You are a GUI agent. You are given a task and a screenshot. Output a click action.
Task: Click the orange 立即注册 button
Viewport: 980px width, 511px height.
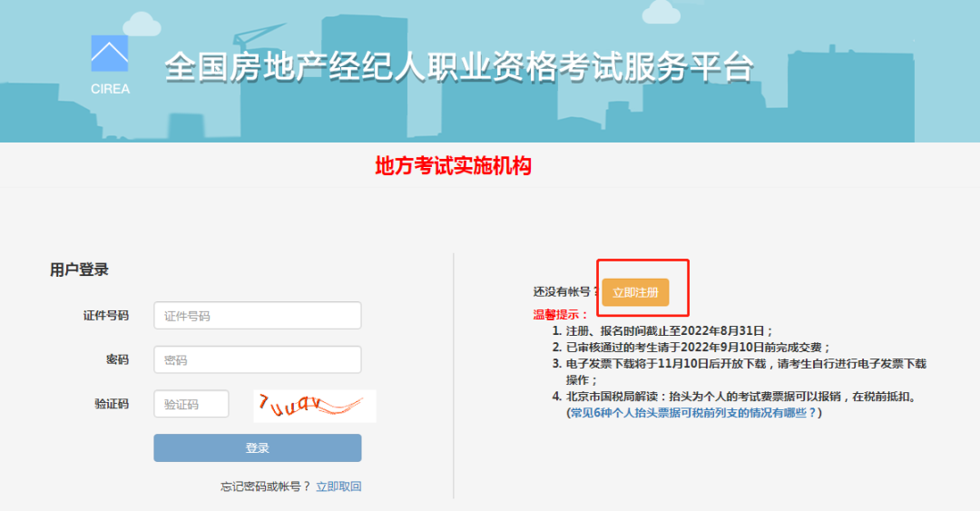635,292
